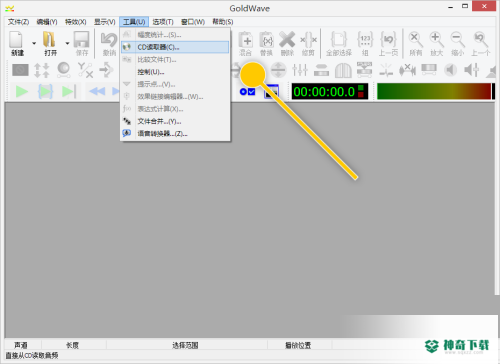Viewport: 500px width, 364px height.
Task: Click the play-to-end green button
Action: (69, 91)
